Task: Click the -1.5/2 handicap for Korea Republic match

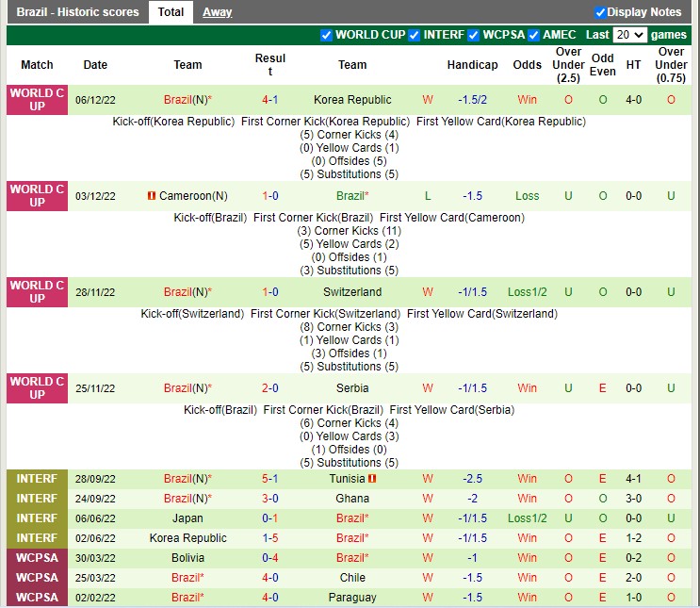Action: tap(472, 100)
